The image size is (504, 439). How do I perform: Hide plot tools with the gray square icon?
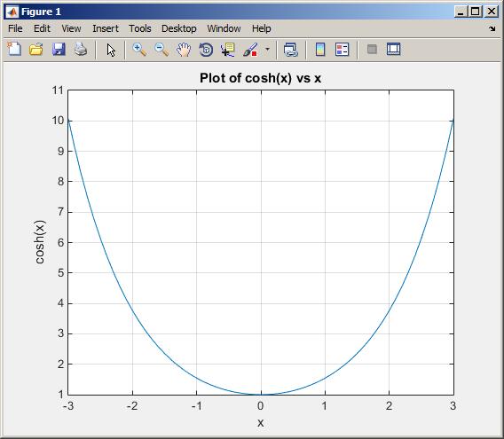(x=372, y=49)
